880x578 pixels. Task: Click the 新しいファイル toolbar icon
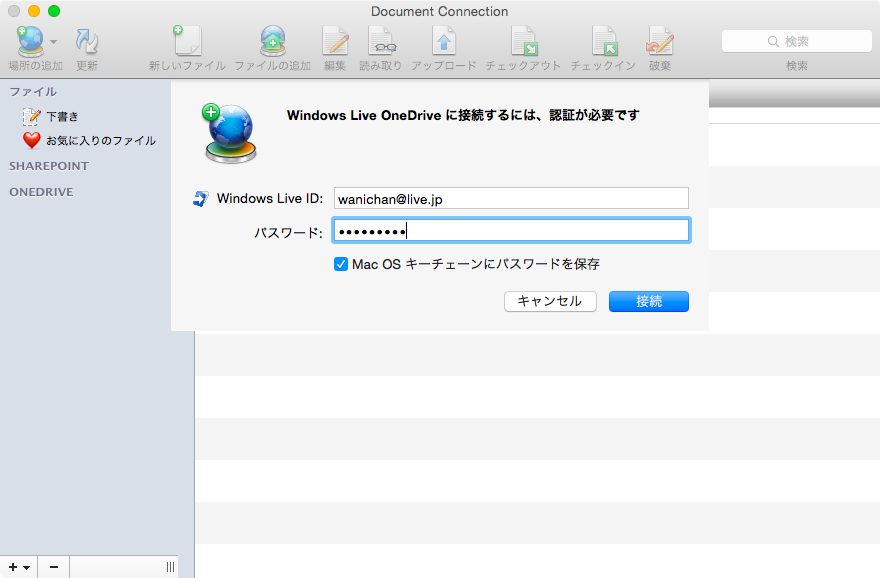click(x=187, y=40)
